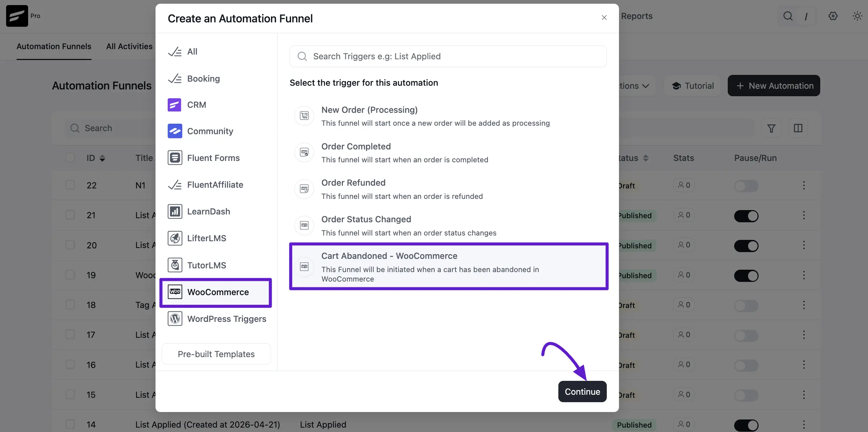Toggle Pause/Run switch for funnel 21

(x=746, y=216)
